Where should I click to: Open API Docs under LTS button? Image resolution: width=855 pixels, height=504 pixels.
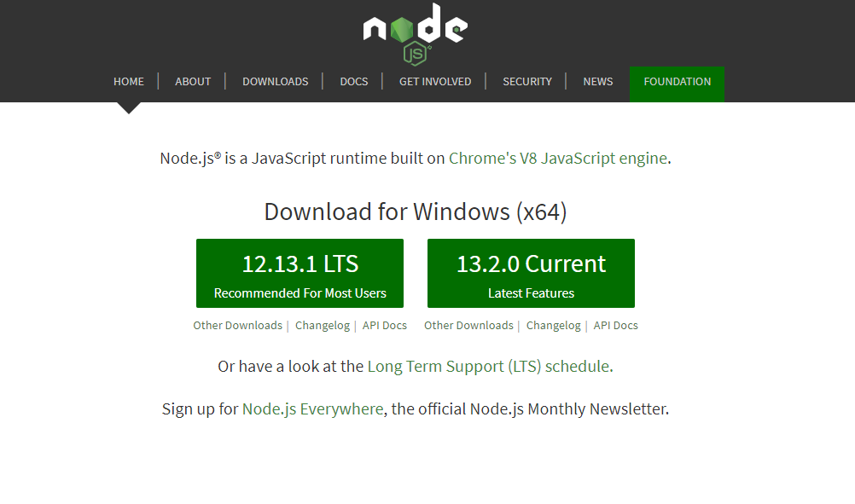pyautogui.click(x=385, y=325)
